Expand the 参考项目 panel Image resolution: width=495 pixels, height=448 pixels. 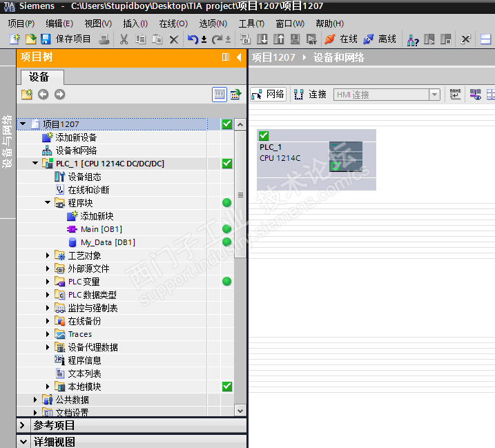point(22,425)
